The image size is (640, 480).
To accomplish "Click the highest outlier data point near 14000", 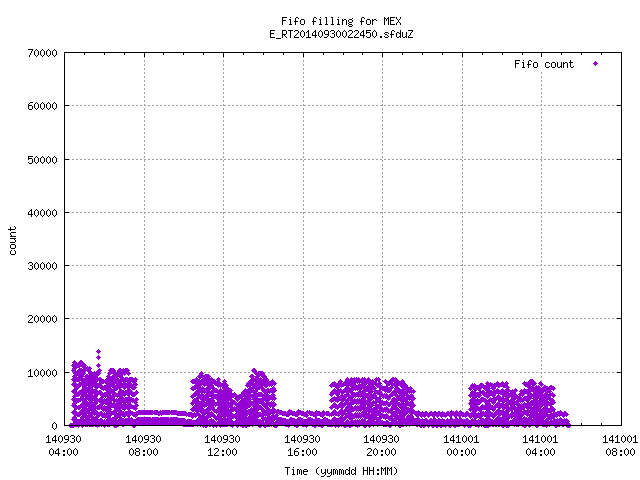I will click(98, 351).
